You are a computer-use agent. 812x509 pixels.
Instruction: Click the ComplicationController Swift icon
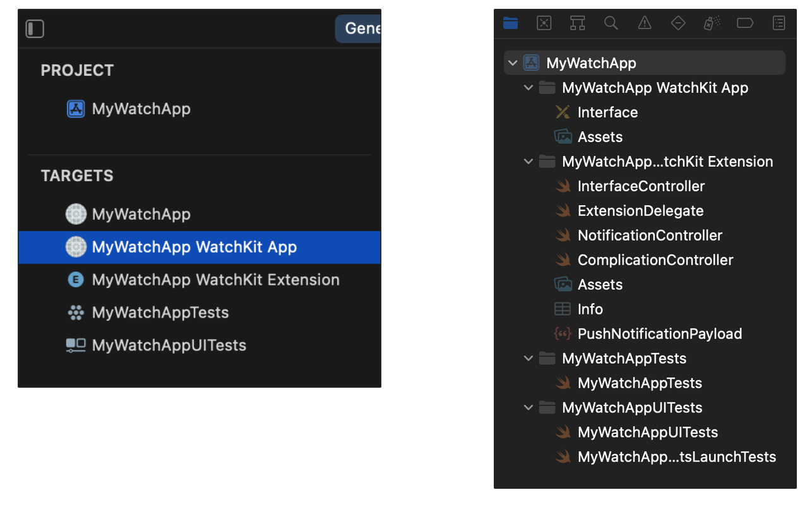(563, 260)
